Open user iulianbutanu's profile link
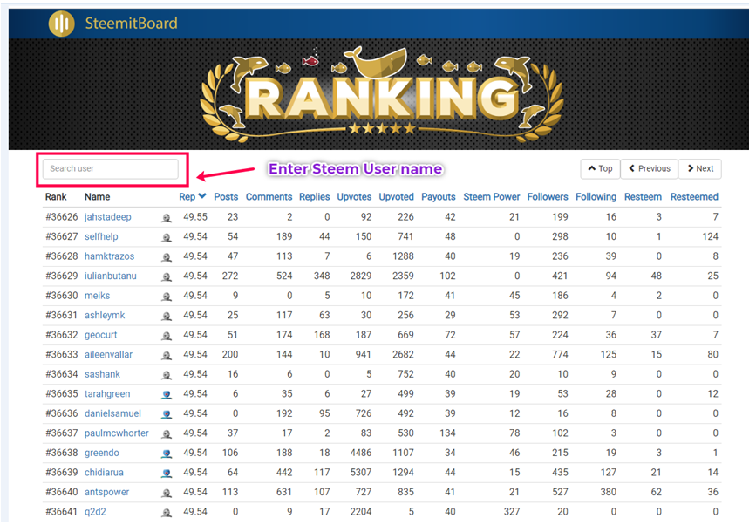The width and height of the screenshot is (756, 532). [x=111, y=276]
